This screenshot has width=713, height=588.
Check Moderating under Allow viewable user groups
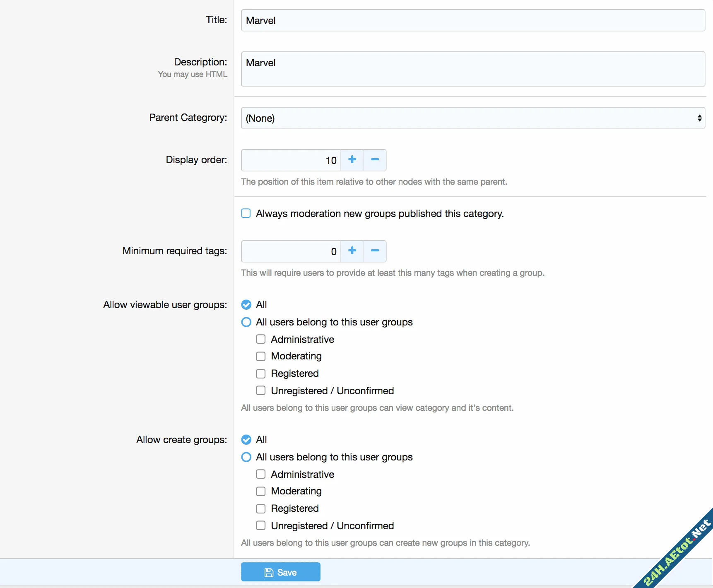(261, 356)
